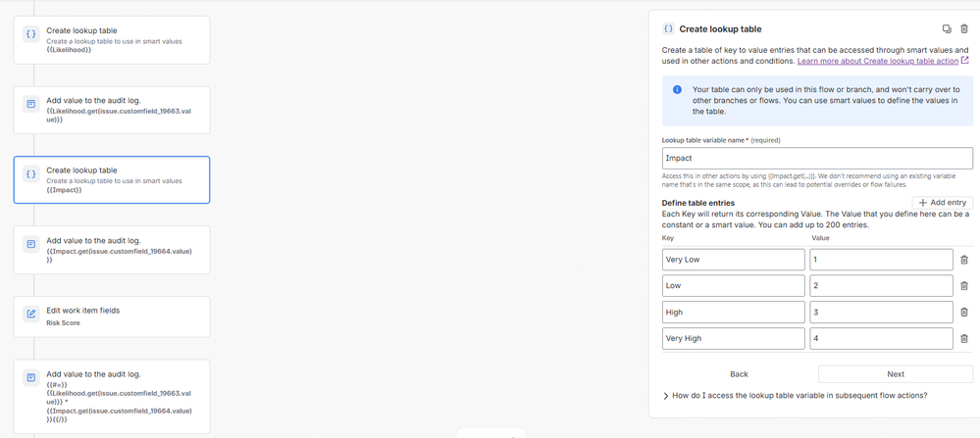Add a new table entry
The width and height of the screenshot is (980, 438).
[943, 202]
